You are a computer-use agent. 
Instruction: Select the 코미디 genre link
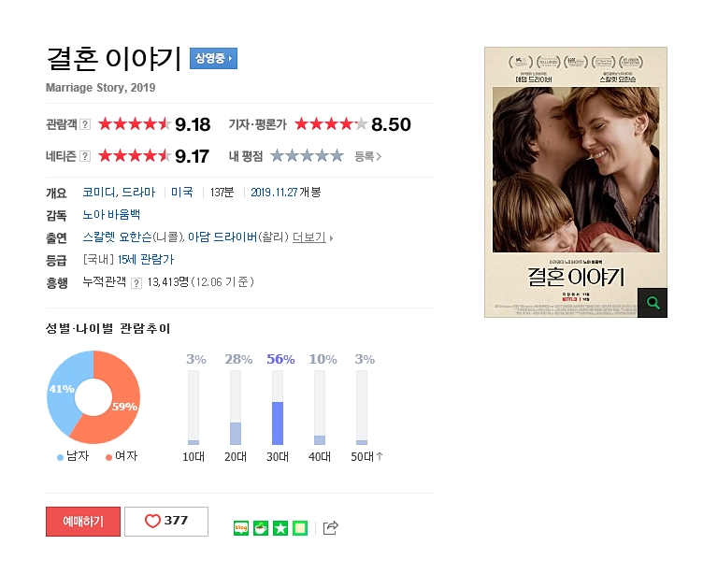[99, 193]
